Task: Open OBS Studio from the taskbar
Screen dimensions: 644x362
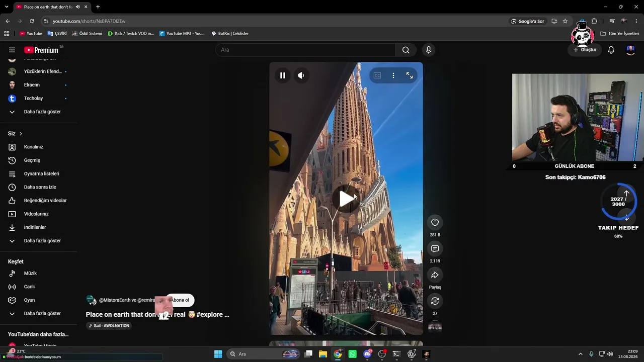Action: pos(382,354)
